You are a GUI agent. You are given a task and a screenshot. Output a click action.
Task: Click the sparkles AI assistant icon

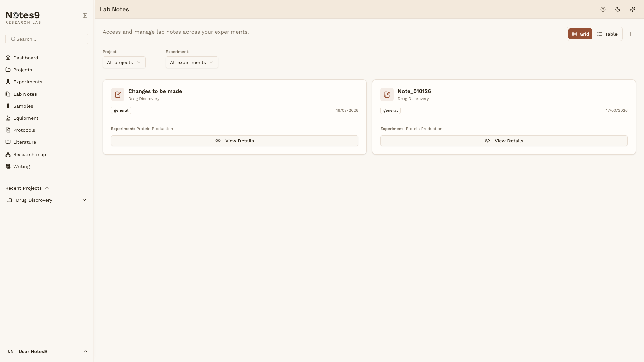click(x=633, y=9)
